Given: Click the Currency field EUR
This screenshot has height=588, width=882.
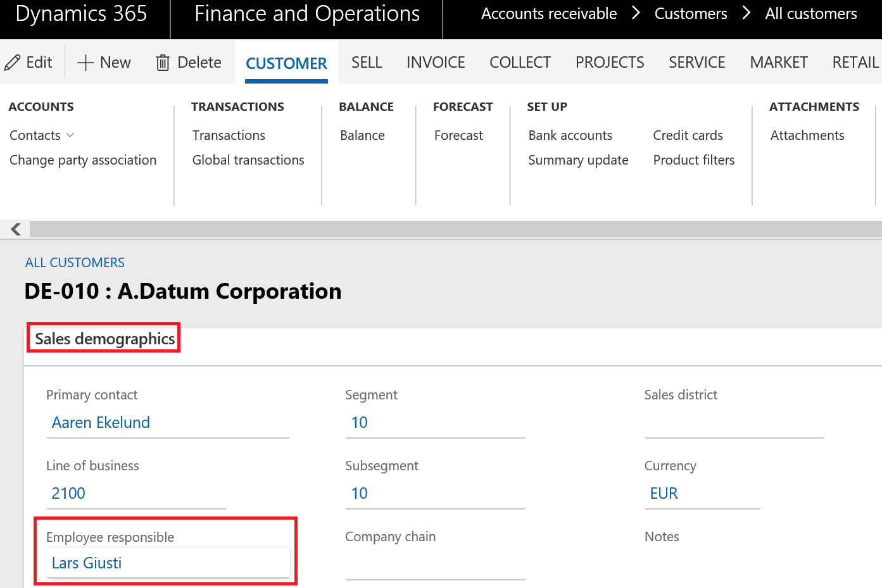Looking at the screenshot, I should (x=702, y=493).
